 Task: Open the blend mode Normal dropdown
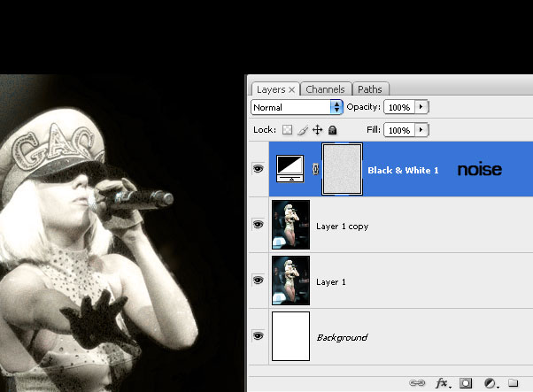[297, 107]
